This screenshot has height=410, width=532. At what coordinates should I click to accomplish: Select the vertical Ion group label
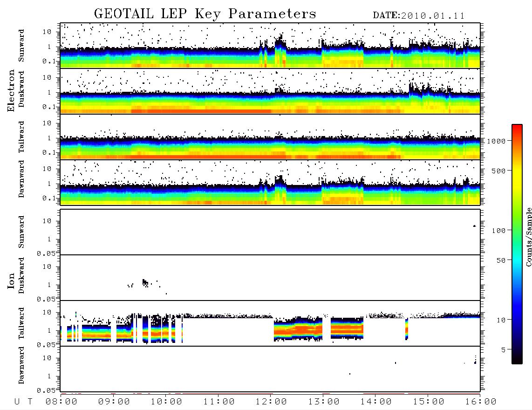11,281
